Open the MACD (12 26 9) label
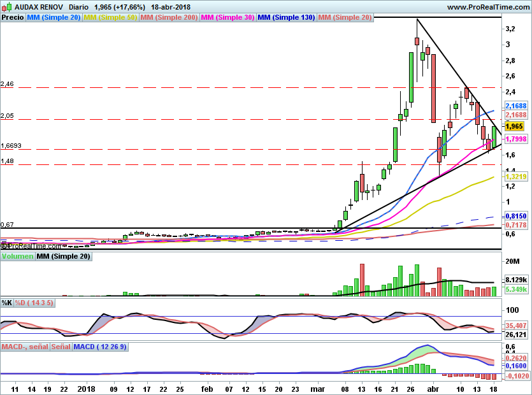This screenshot has width=532, height=395. (x=100, y=347)
